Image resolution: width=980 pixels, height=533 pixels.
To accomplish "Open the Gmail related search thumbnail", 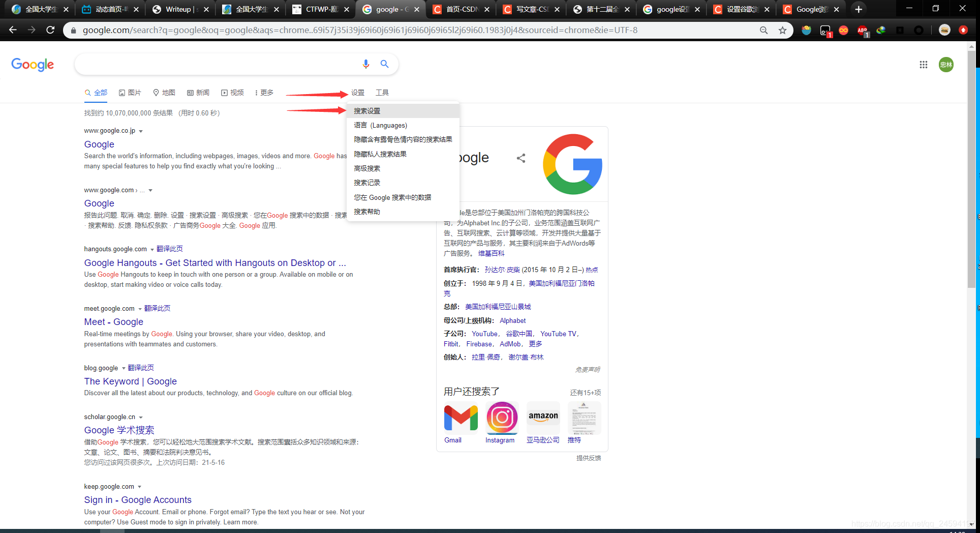I will pos(461,418).
